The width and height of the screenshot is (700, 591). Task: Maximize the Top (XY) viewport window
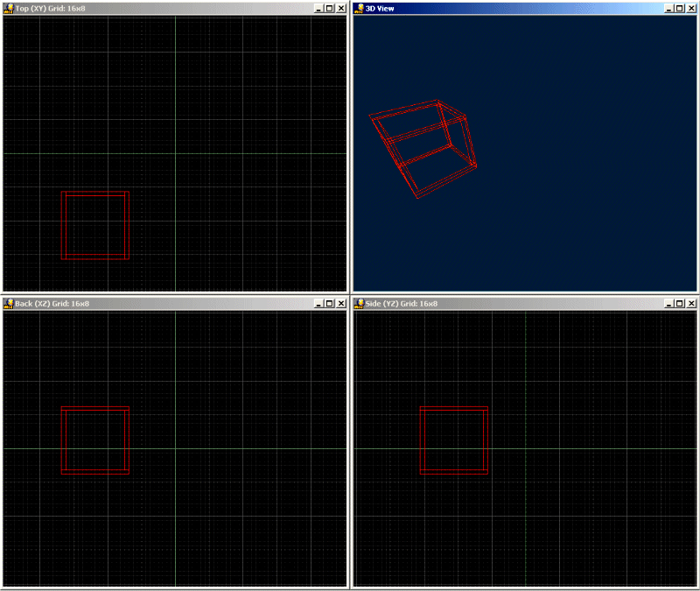330,9
